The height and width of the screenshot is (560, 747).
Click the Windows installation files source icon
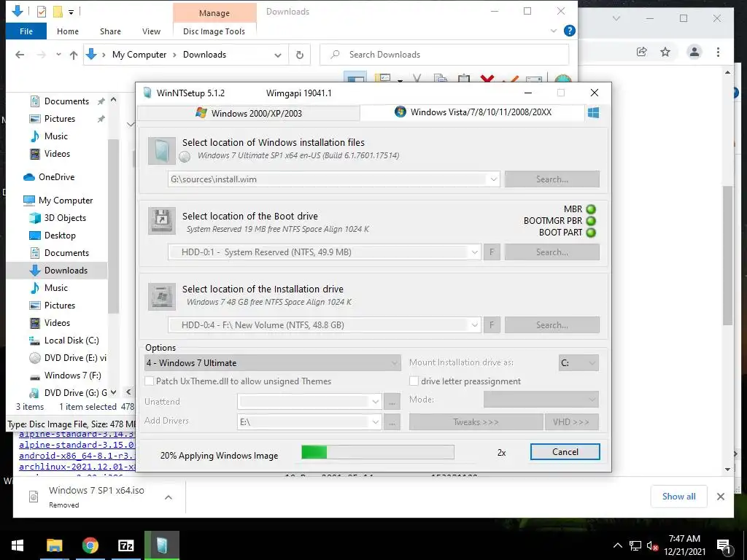point(161,151)
